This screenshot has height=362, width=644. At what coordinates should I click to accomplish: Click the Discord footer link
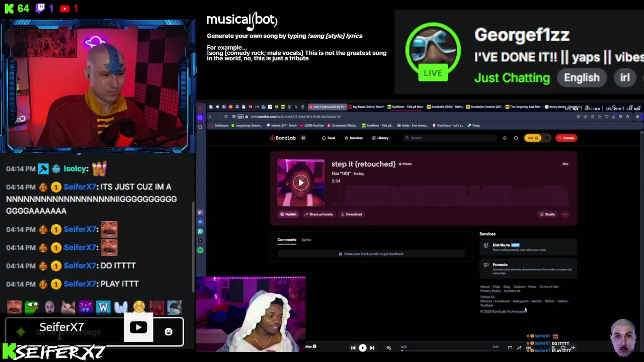point(486,301)
